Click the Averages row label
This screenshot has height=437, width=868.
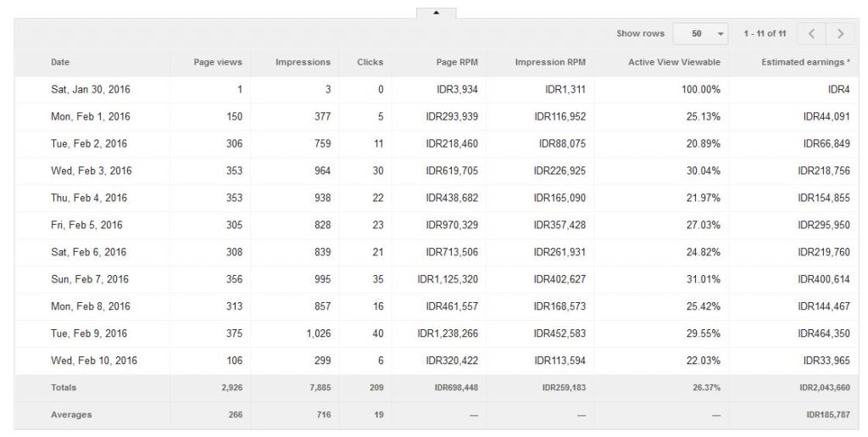71,415
